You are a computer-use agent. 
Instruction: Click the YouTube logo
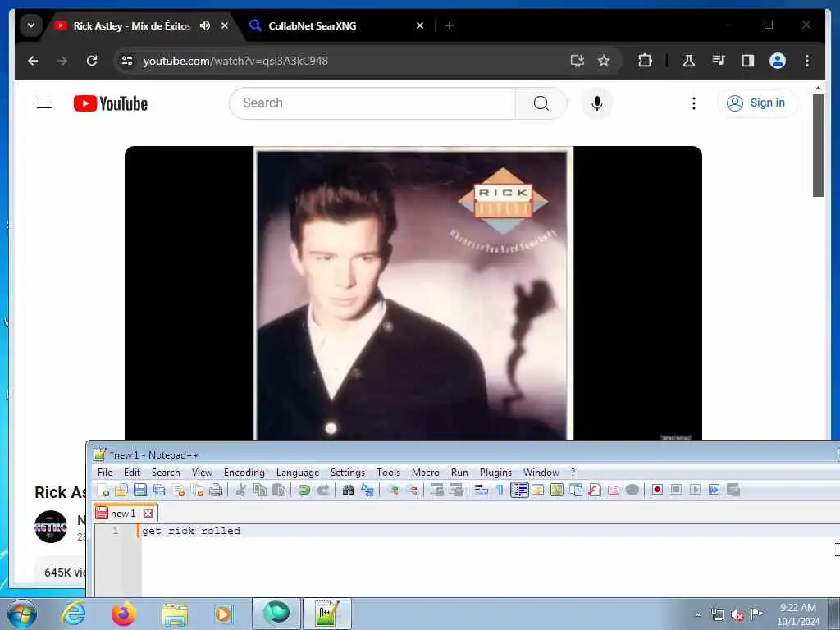point(111,103)
